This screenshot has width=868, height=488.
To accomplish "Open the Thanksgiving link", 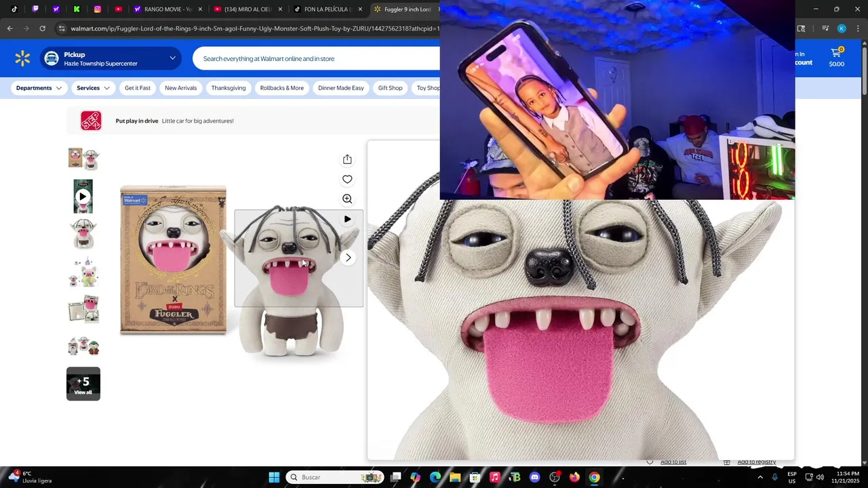I will point(229,88).
